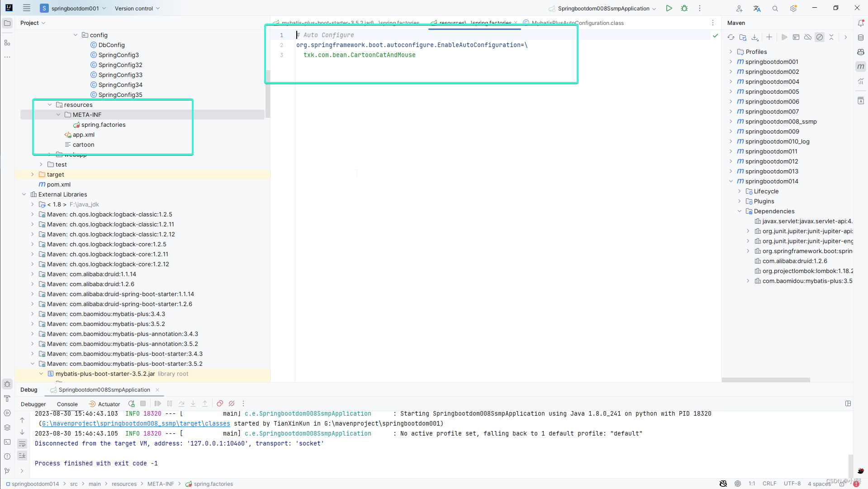This screenshot has height=489, width=868.
Task: Toggle soft-wrap in console
Action: pos(22,444)
